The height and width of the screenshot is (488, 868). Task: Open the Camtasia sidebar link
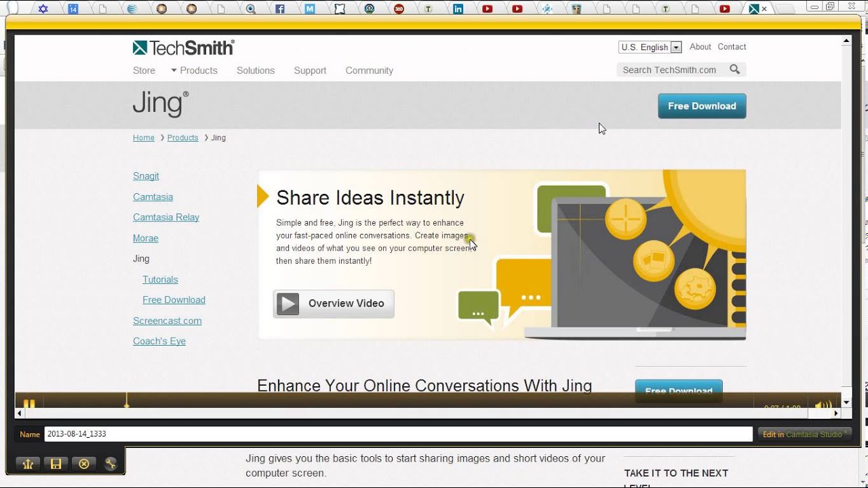coord(153,197)
